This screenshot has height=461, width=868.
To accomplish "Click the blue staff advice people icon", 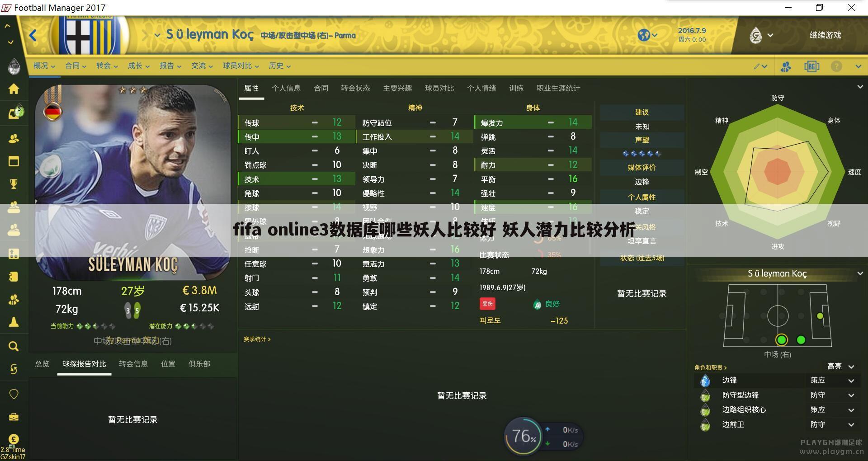I will [x=786, y=66].
